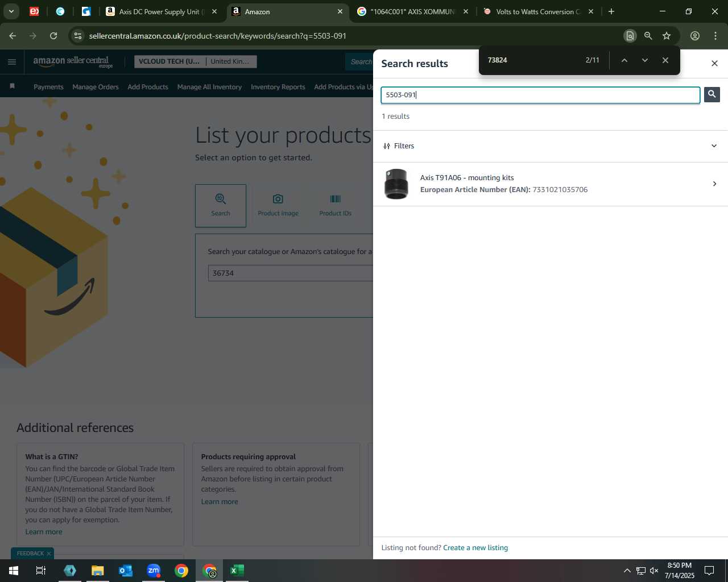Click the bookmark flag icon in nav bar
The image size is (728, 582).
point(12,86)
